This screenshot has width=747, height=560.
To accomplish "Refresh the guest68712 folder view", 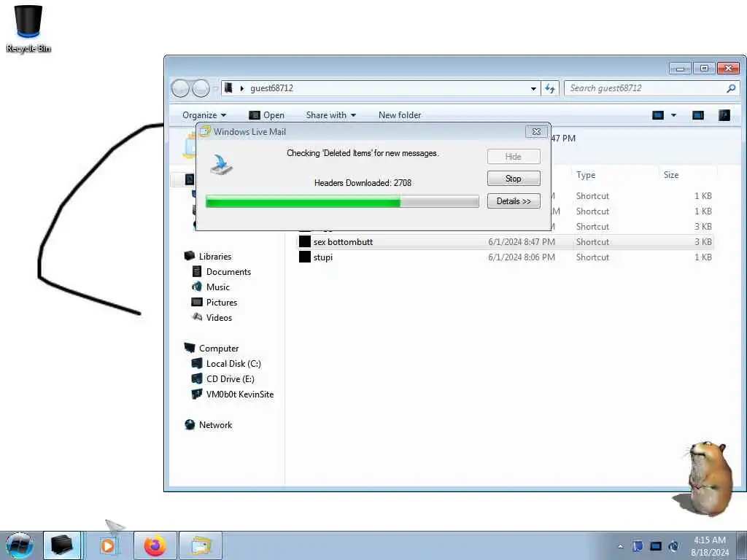I will click(x=550, y=88).
